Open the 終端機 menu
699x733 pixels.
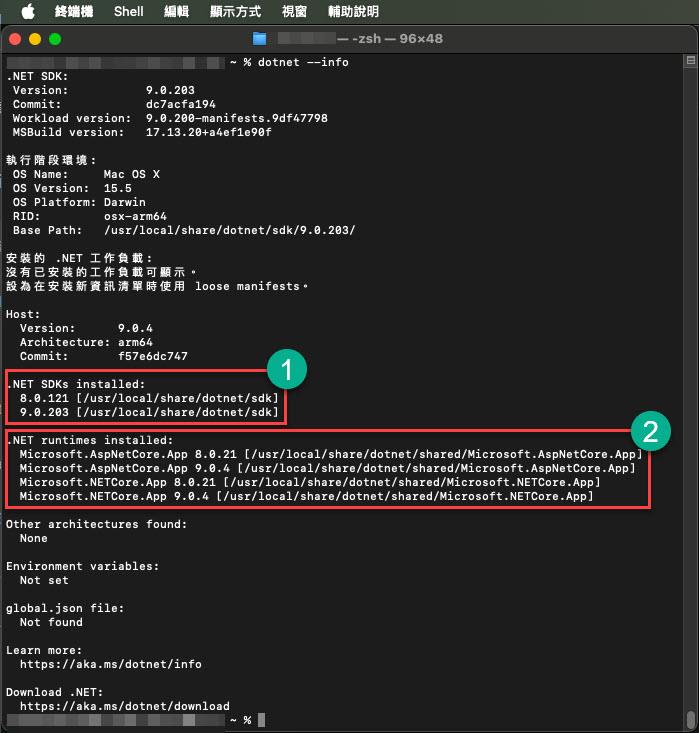76,12
